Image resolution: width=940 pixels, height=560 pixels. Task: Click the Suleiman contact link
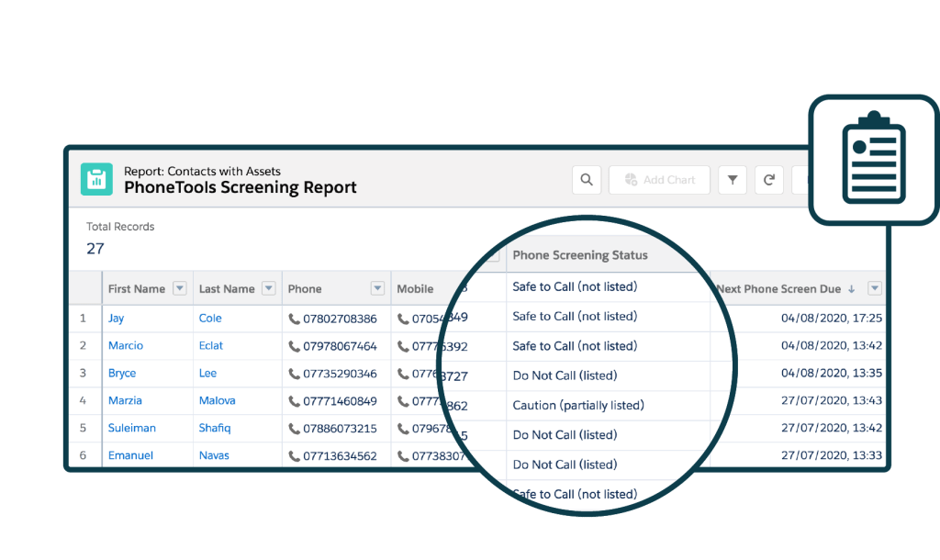[131, 428]
